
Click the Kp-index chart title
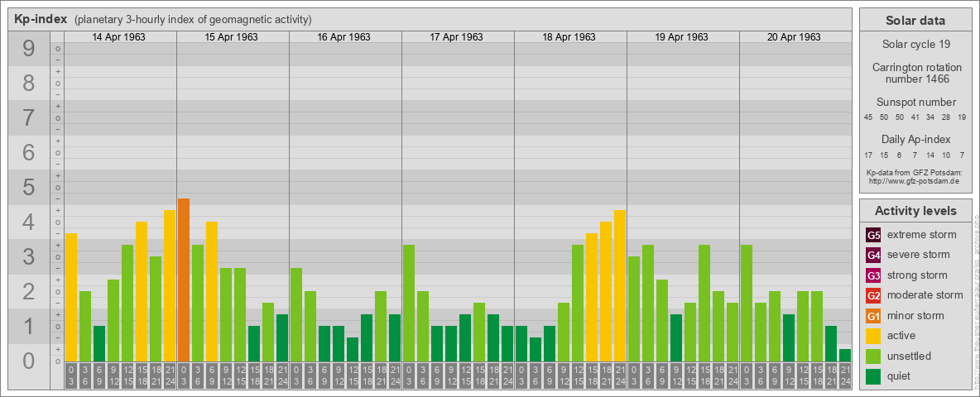(41, 19)
